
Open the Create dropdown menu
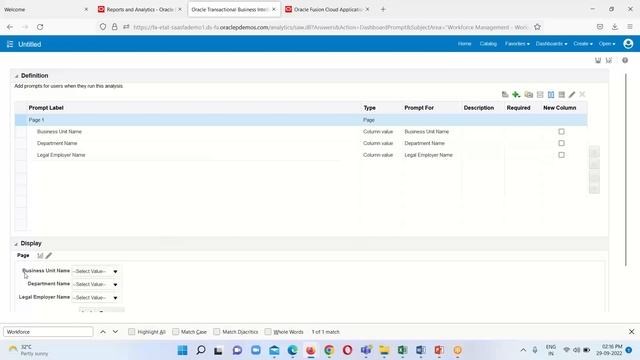(583, 44)
